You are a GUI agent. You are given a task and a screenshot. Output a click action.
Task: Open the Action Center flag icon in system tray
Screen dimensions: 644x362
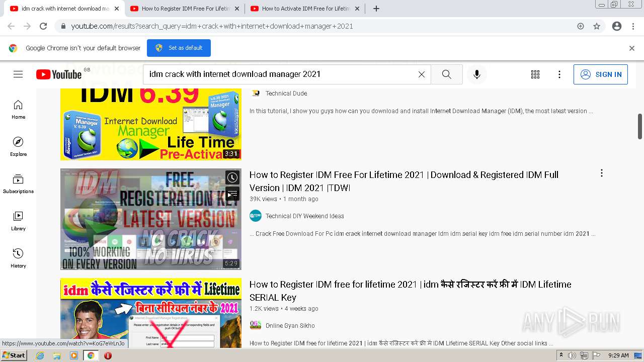click(x=596, y=355)
